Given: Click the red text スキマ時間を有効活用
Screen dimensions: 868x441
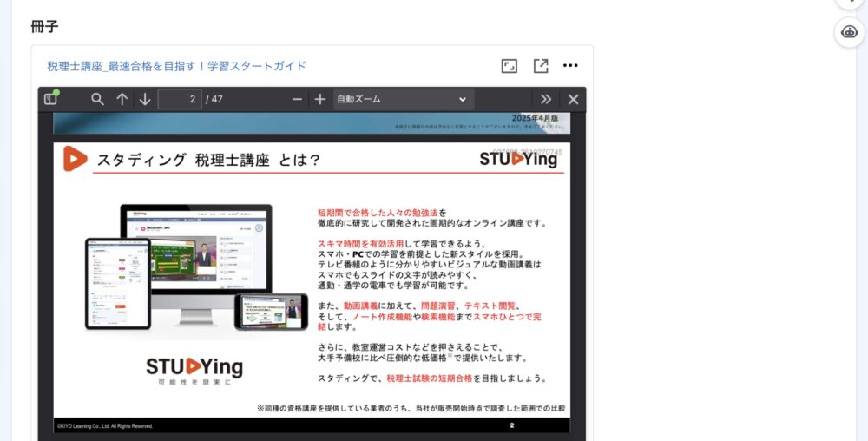Looking at the screenshot, I should 361,244.
